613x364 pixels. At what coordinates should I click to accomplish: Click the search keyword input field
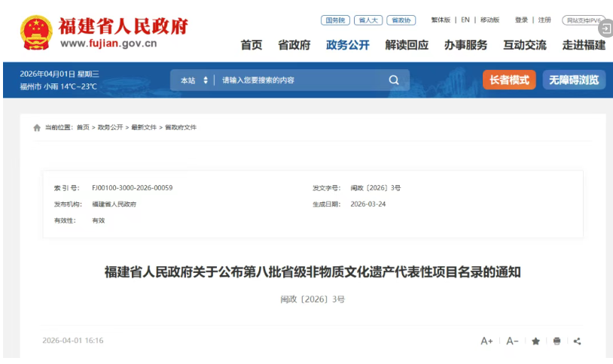[x=301, y=80]
